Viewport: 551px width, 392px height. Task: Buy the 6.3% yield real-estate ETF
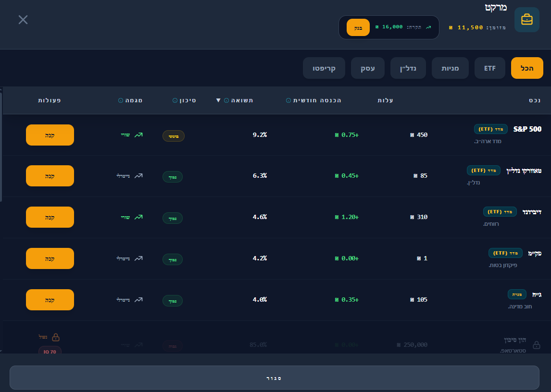tap(50, 176)
